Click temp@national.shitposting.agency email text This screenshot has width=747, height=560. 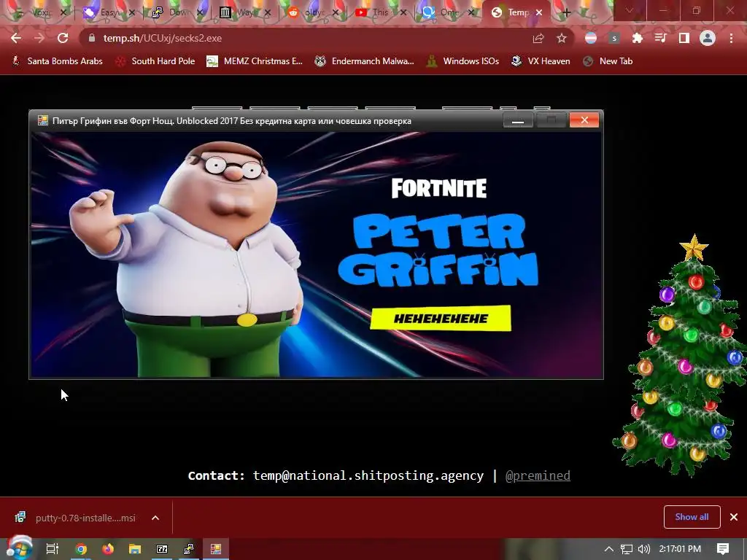(368, 475)
